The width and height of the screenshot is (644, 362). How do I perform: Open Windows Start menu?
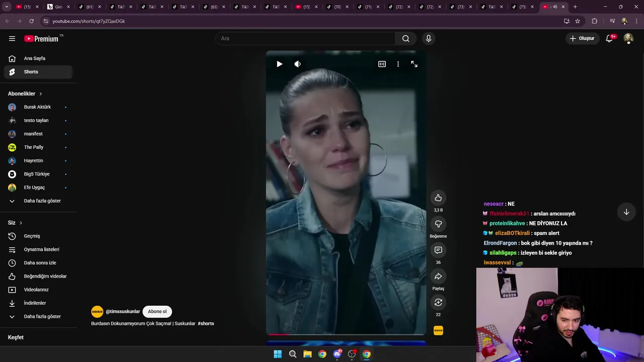pyautogui.click(x=278, y=354)
